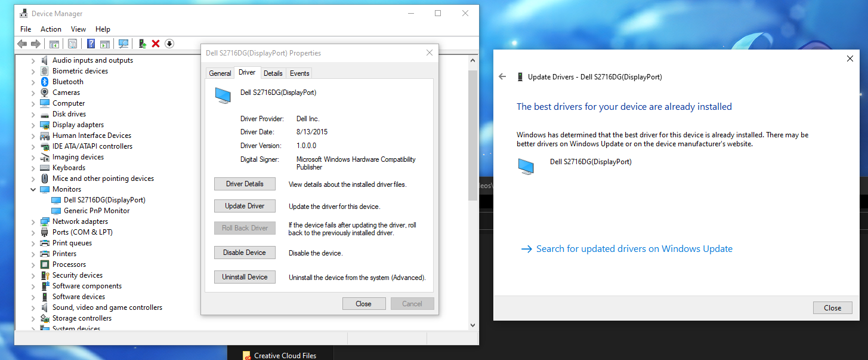
Task: Open the View menu
Action: click(x=78, y=29)
